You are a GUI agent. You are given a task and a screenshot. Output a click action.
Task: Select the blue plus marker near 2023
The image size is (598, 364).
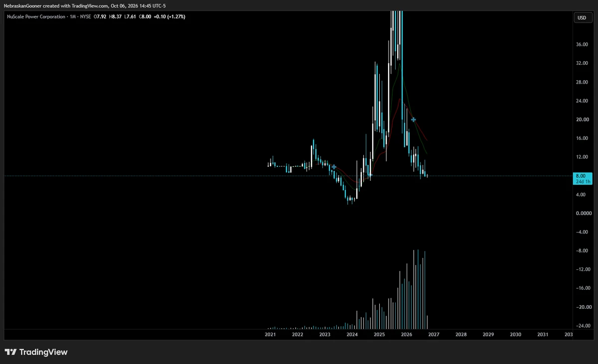(x=334, y=167)
